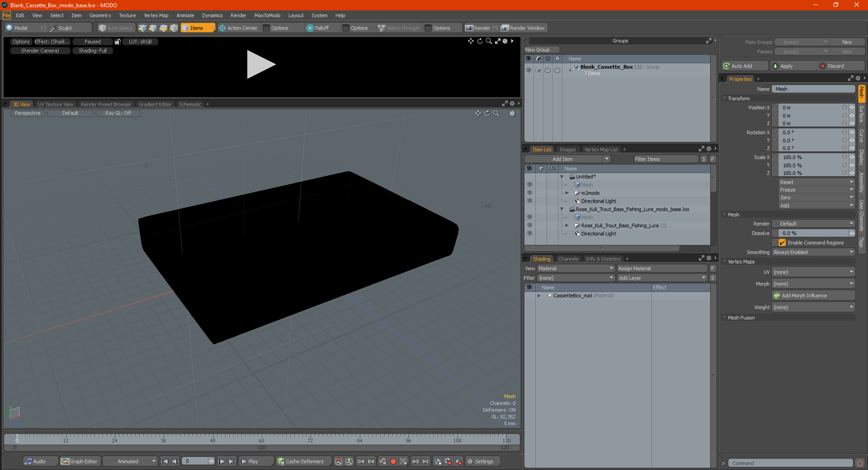The width and height of the screenshot is (868, 470).
Task: Open 3D viewport settings gear
Action: tap(512, 113)
